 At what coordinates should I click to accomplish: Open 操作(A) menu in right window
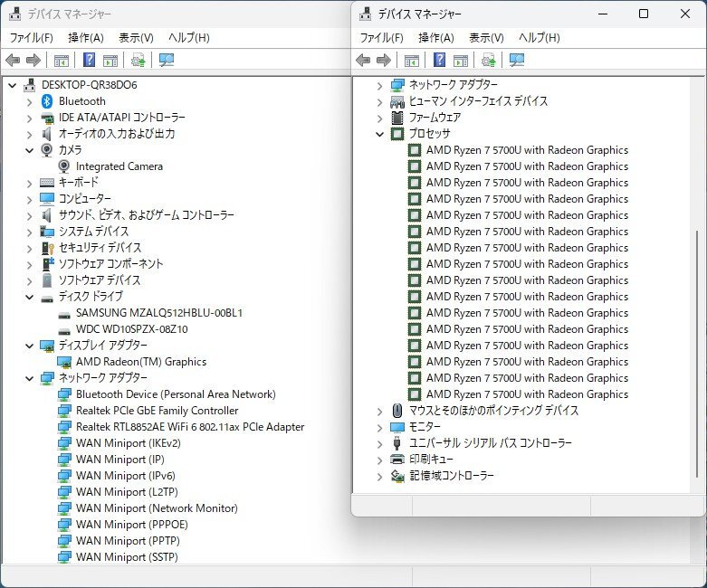coord(436,38)
